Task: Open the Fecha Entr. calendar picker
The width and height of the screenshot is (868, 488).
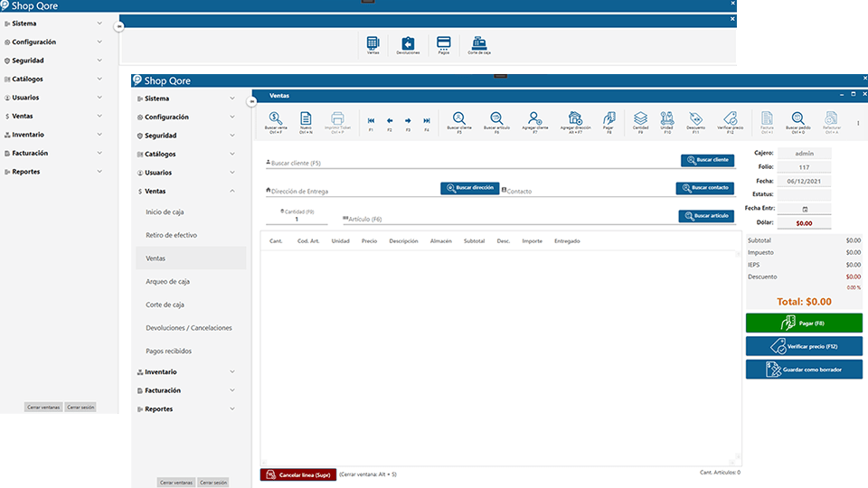Action: tap(805, 209)
